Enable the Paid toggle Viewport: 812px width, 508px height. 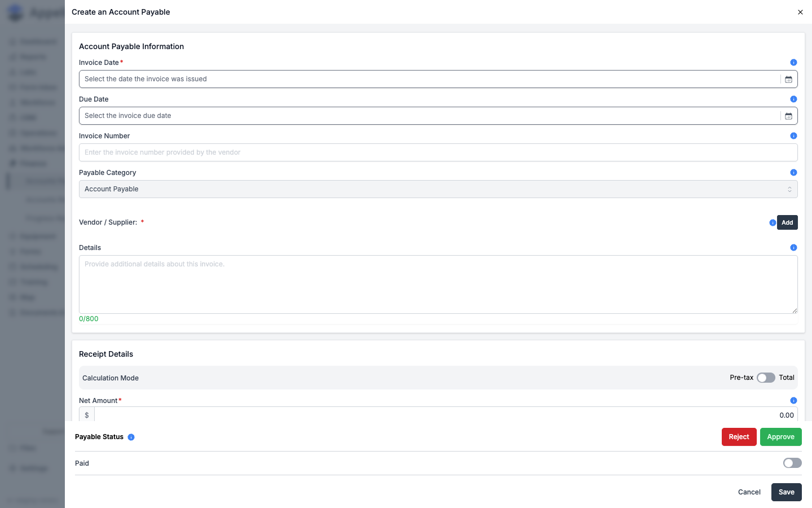(792, 463)
